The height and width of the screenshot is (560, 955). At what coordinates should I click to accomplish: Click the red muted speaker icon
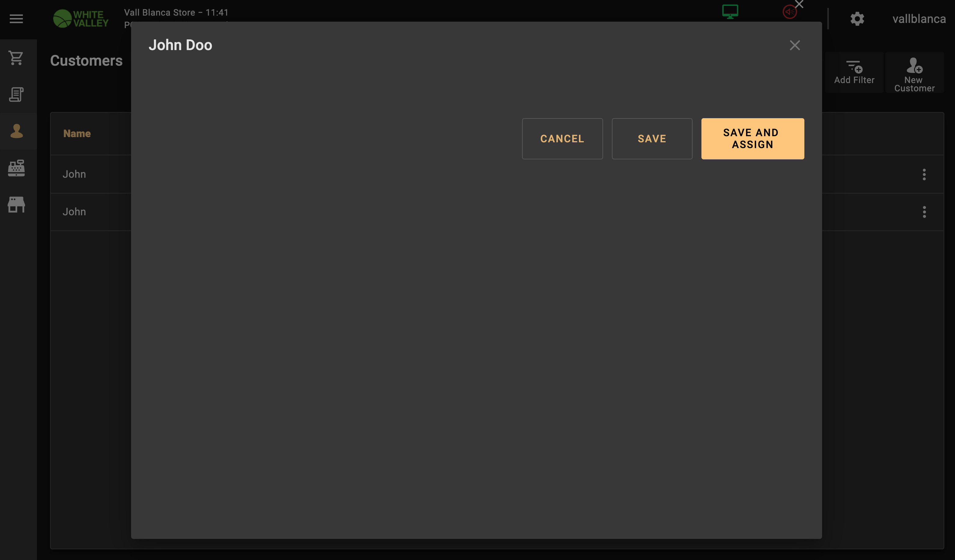(790, 12)
